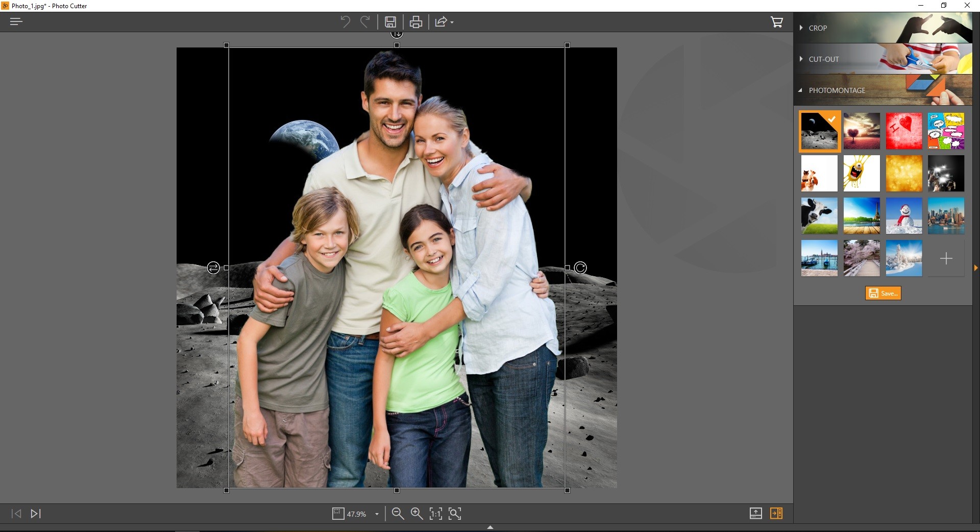
Task: Select the Eiffel Tower landscape background
Action: point(862,216)
